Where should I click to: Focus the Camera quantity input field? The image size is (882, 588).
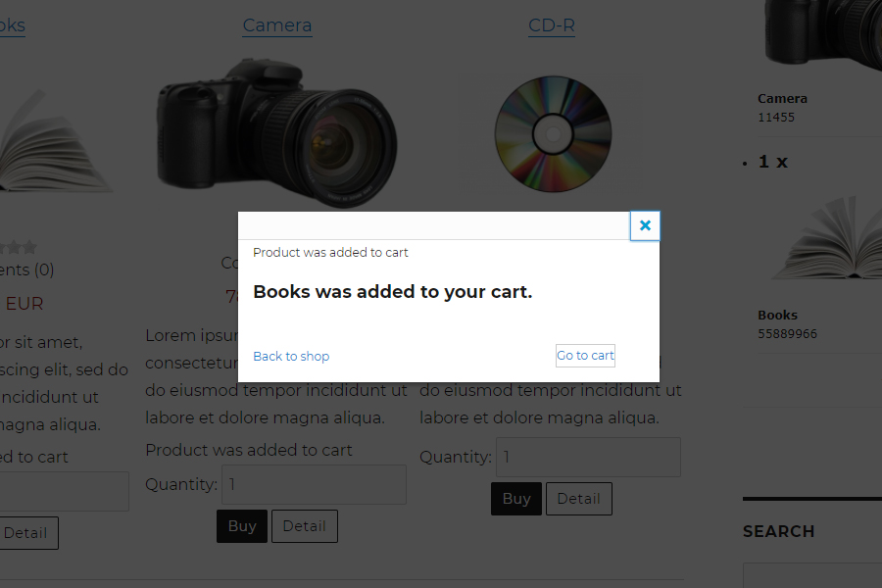point(314,484)
